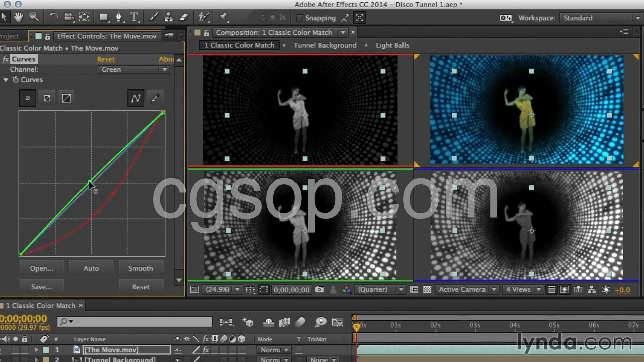Toggle the fx switch on The Move.mov layer
Image resolution: width=644 pixels, height=362 pixels.
point(206,350)
